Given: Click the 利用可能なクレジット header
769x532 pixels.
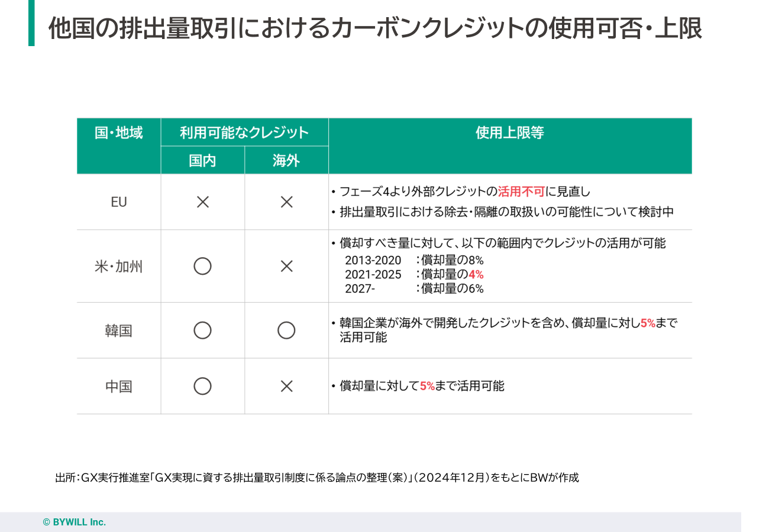Looking at the screenshot, I should coord(244,133).
